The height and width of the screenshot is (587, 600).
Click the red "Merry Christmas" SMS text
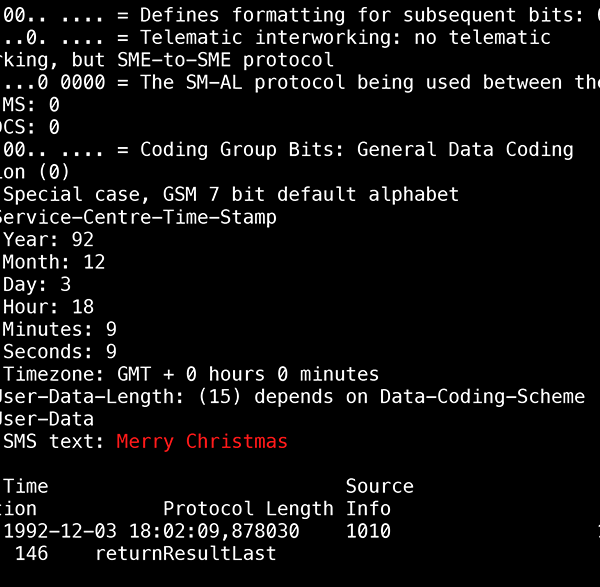click(x=202, y=441)
